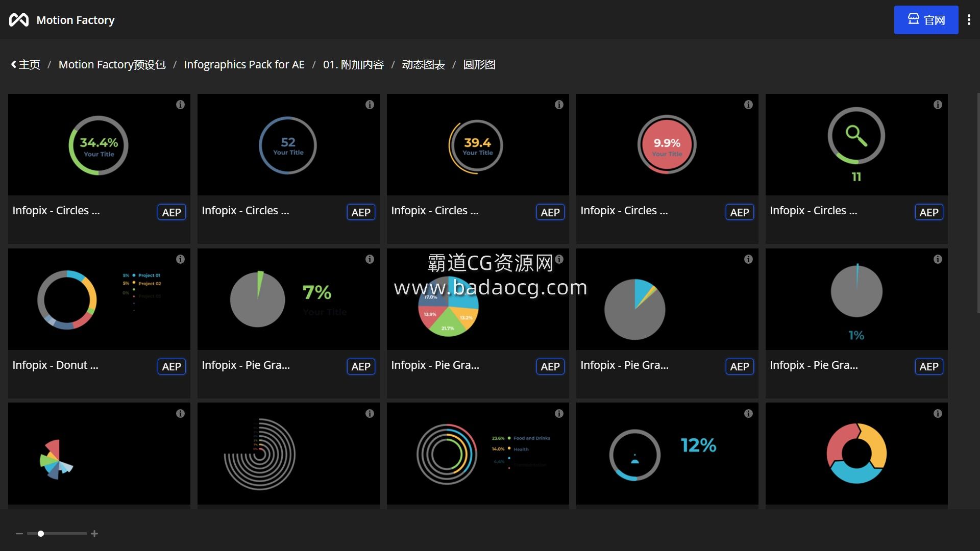Go to the 动态图表 breadcrumb
This screenshot has height=551, width=980.
pos(423,65)
